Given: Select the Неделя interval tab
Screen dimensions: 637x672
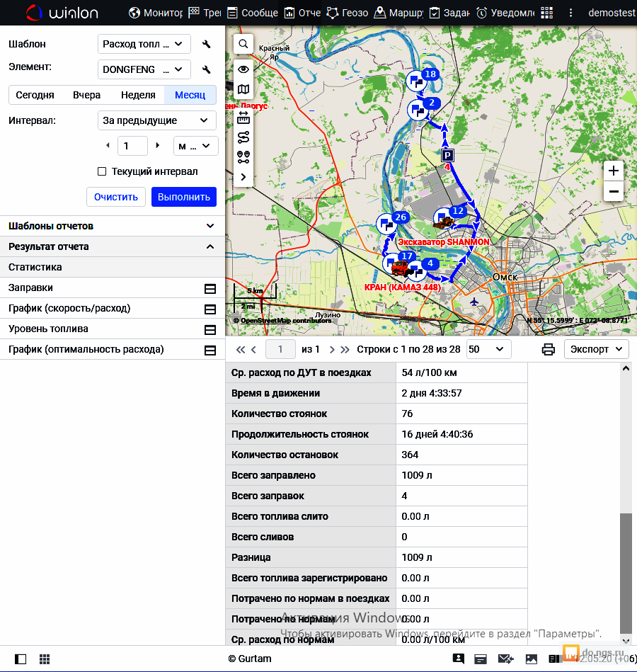Looking at the screenshot, I should pos(138,95).
